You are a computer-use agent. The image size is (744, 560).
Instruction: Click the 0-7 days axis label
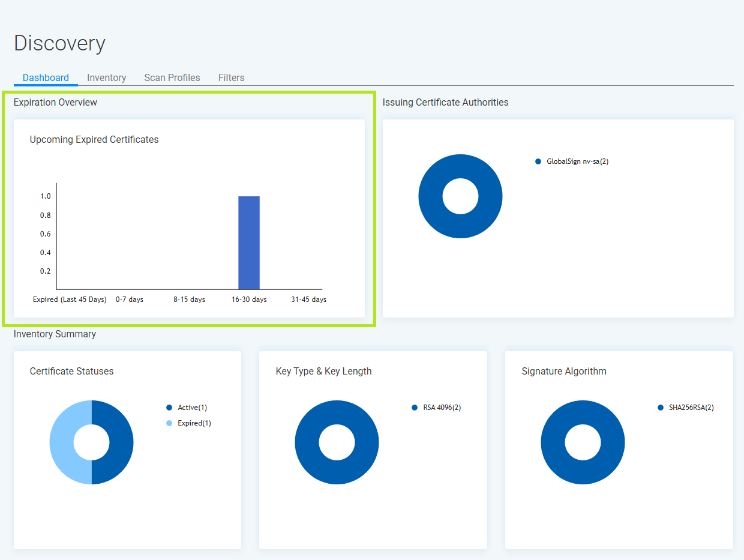[130, 300]
